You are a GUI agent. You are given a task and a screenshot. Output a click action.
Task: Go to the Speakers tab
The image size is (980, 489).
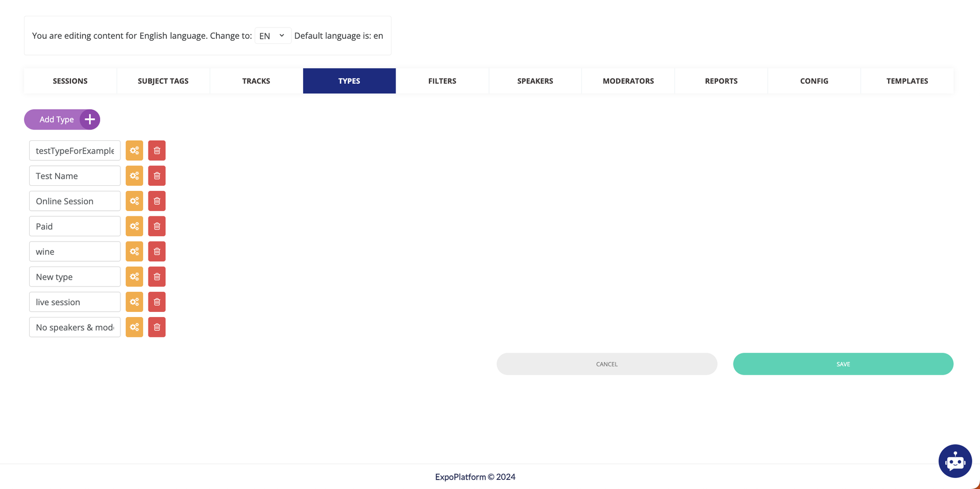(535, 81)
